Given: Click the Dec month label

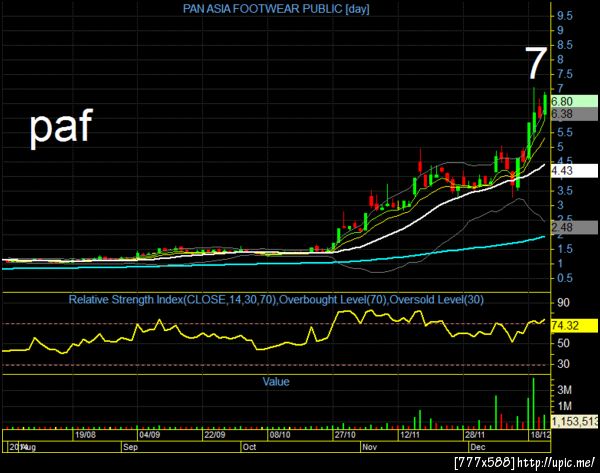Looking at the screenshot, I should [478, 447].
